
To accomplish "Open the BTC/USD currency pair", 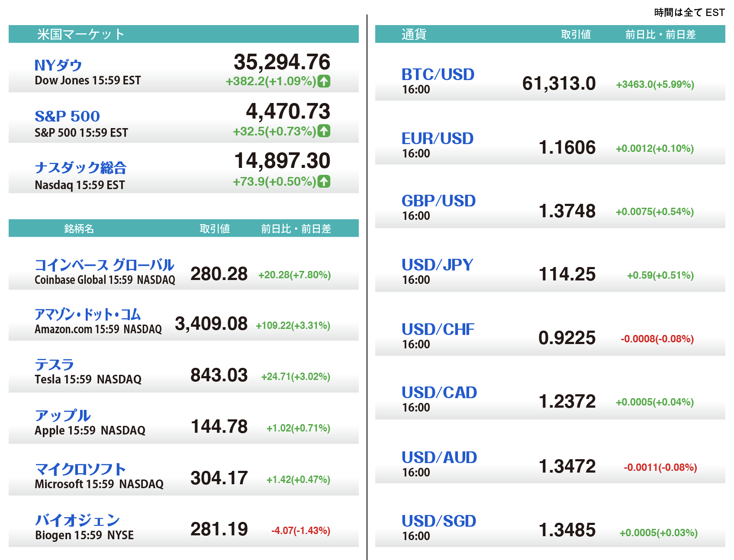I will 438,74.
